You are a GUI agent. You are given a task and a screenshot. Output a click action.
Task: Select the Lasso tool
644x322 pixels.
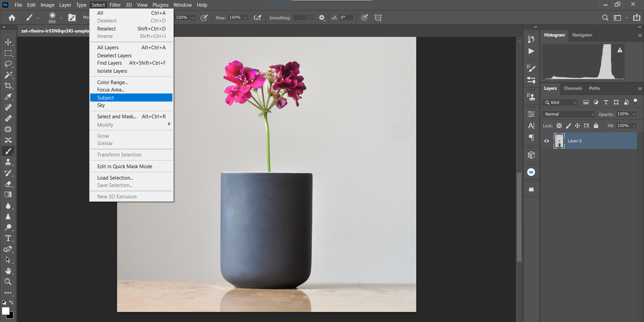8,64
